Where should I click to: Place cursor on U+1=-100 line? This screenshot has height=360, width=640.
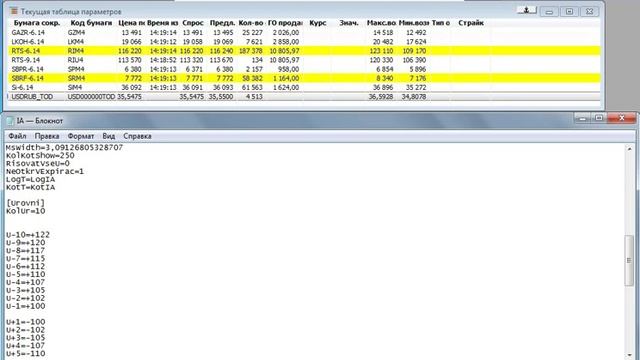click(x=25, y=322)
